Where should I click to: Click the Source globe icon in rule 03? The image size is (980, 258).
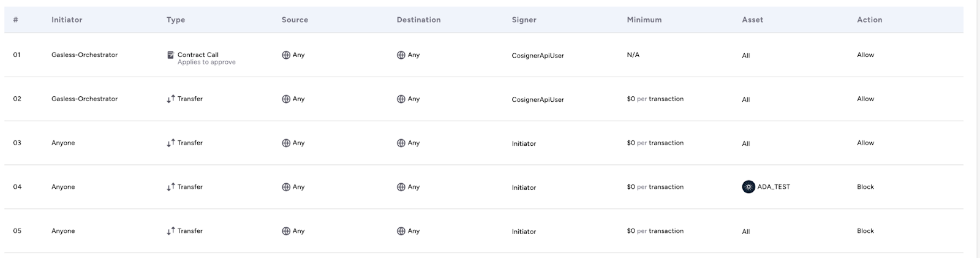click(286, 143)
